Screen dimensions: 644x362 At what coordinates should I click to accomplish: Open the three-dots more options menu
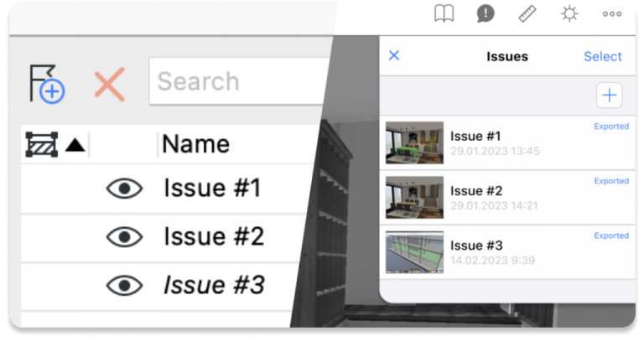[x=612, y=14]
